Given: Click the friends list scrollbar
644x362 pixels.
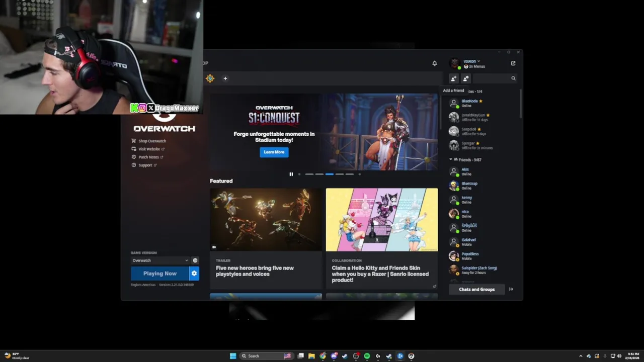Looking at the screenshot, I should (520, 105).
